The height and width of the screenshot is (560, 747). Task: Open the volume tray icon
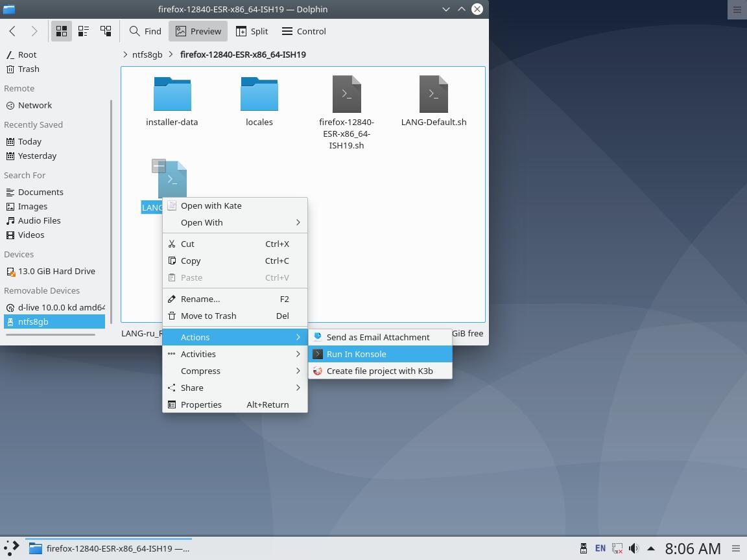point(634,548)
